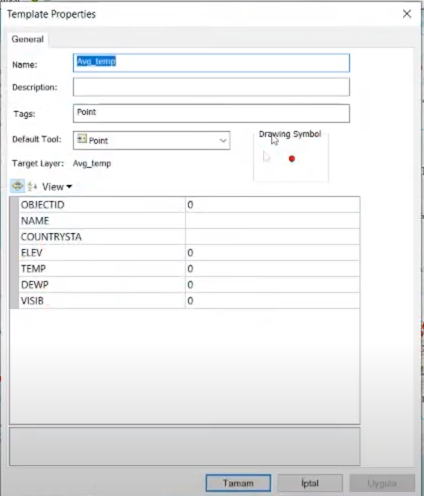Expand the Default Tool combo box arrow
424x496 pixels.
[223, 140]
